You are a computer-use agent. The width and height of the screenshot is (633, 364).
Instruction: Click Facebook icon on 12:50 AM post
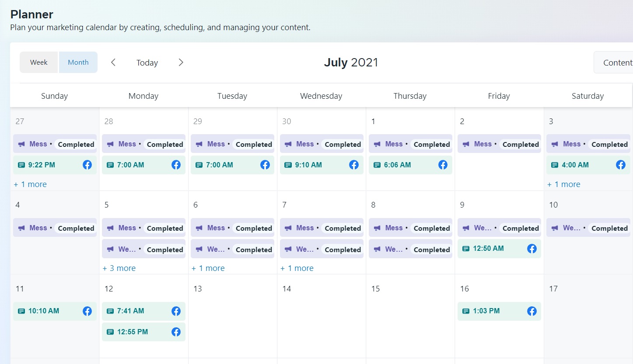coord(532,249)
